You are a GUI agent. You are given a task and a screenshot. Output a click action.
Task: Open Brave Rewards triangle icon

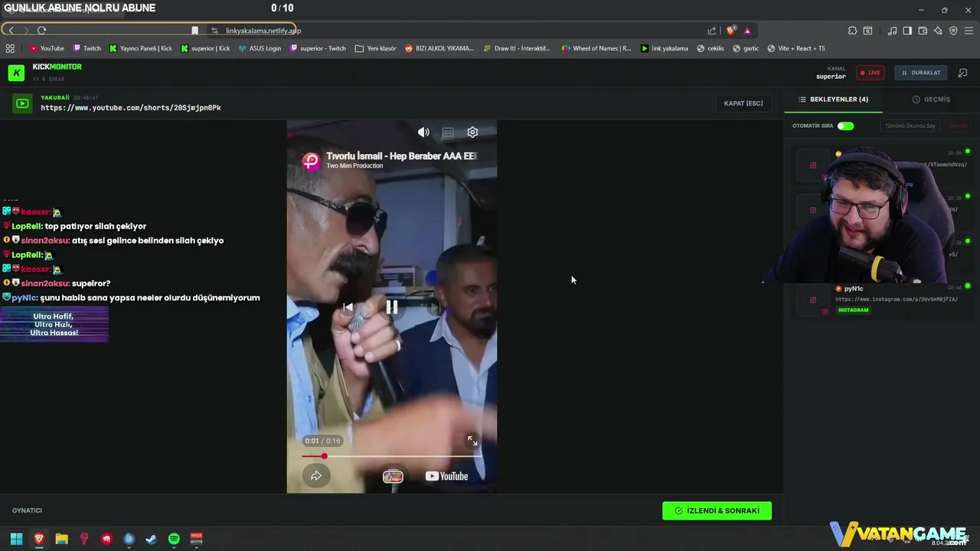(747, 31)
